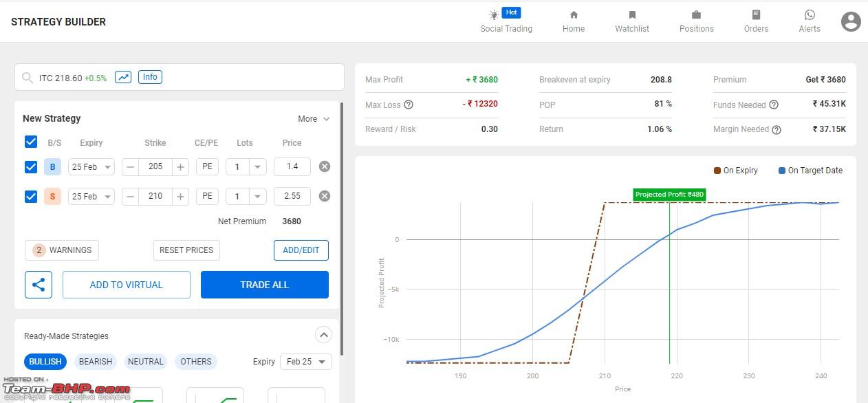Click RESET PRICES

[186, 250]
